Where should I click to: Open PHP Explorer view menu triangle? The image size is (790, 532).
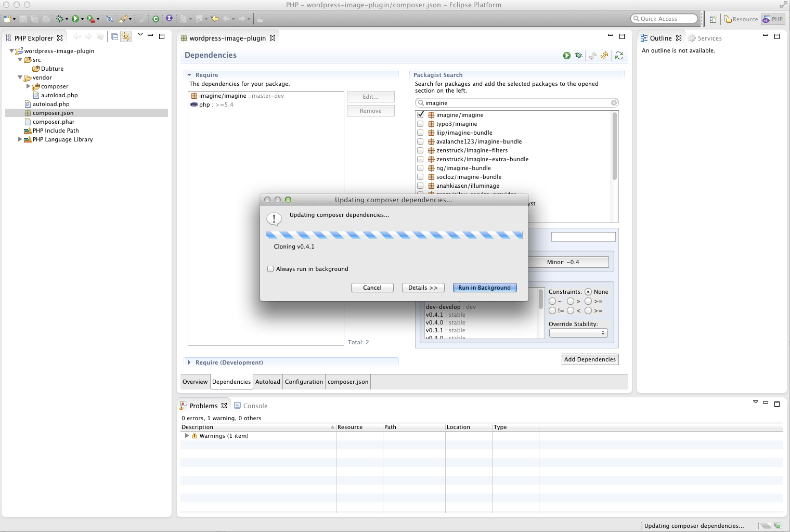point(140,35)
